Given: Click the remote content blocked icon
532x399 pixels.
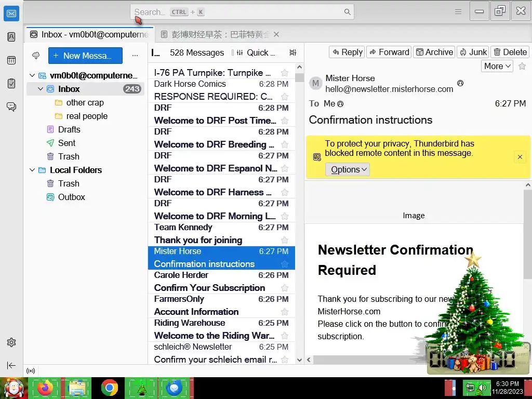Looking at the screenshot, I should point(317,157).
